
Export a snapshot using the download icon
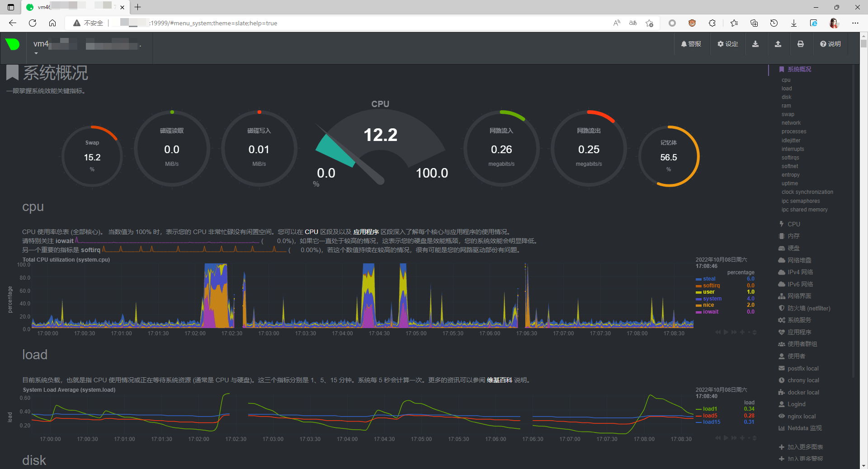tap(756, 44)
